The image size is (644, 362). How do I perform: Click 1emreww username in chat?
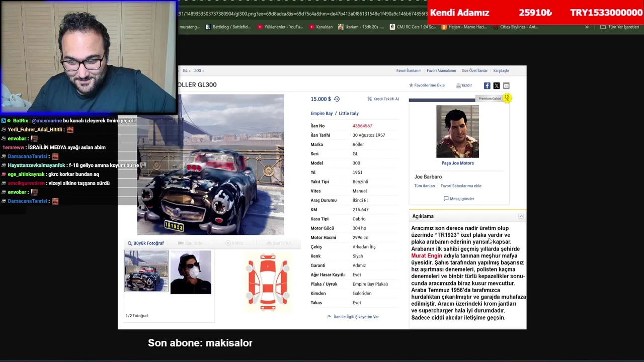(x=14, y=148)
